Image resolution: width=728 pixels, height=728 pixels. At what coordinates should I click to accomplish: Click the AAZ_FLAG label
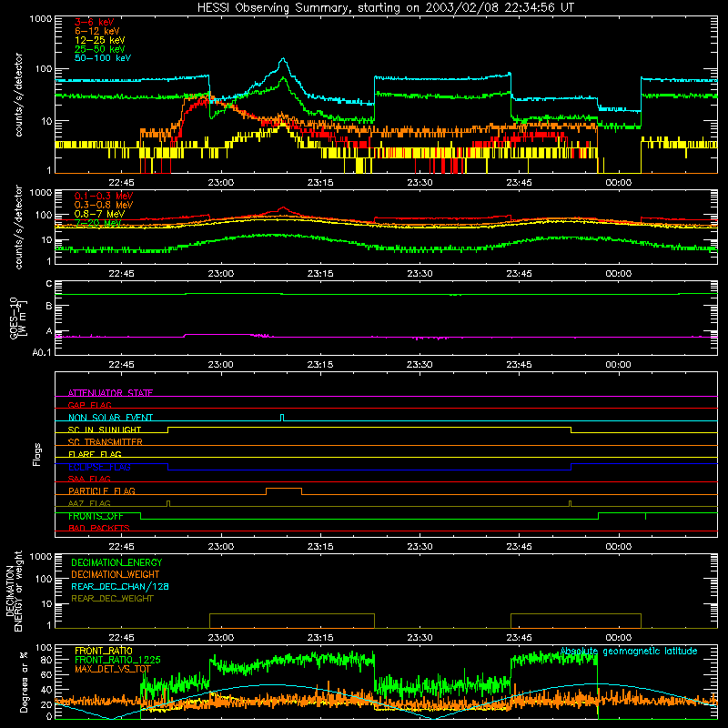[89, 503]
